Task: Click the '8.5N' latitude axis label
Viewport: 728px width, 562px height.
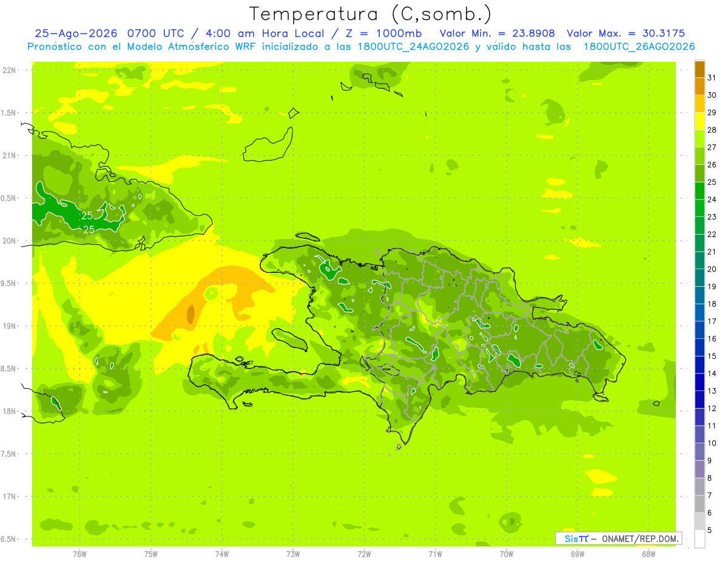Action: (x=8, y=369)
